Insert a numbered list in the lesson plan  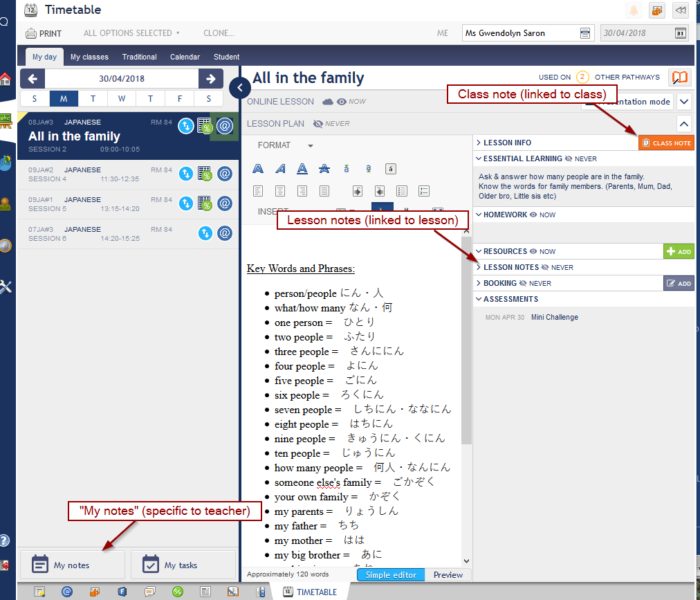tap(424, 191)
